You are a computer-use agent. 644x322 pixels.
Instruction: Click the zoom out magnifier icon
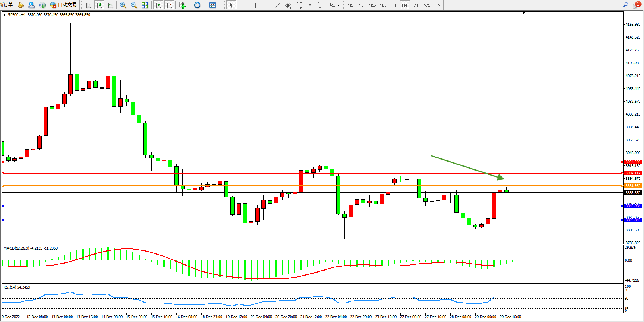pos(134,5)
